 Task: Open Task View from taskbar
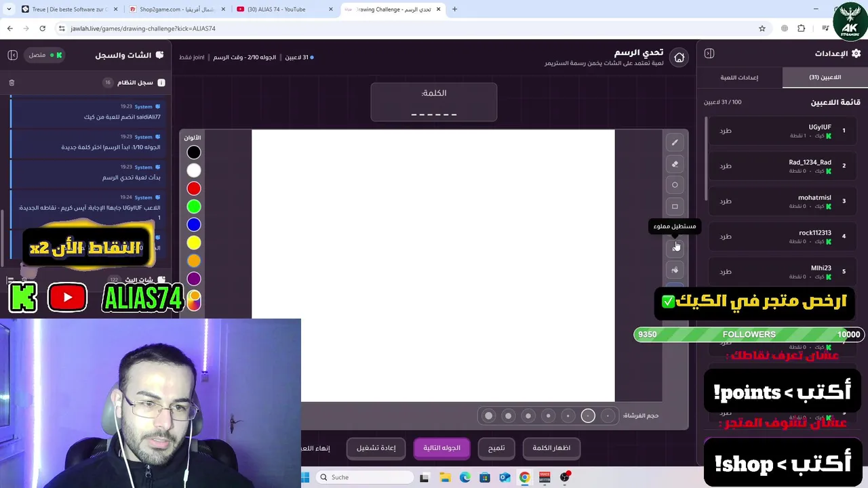[x=425, y=478]
